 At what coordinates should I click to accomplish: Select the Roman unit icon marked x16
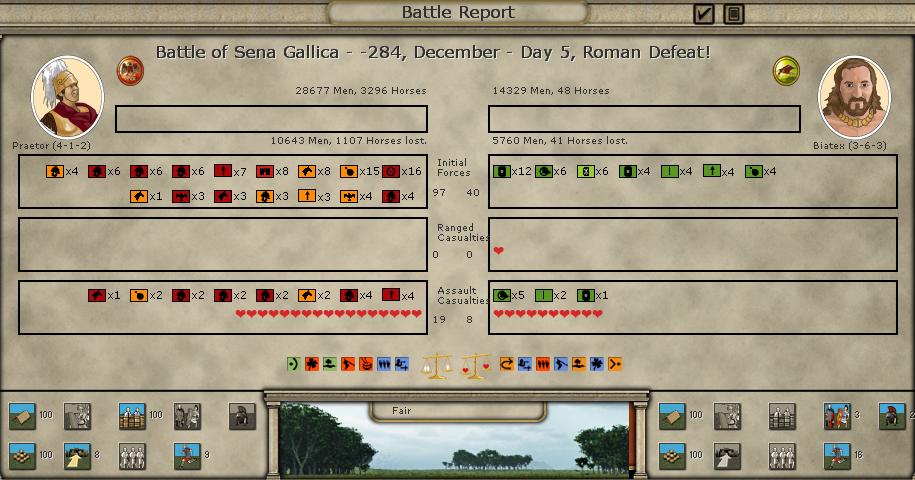[390, 171]
